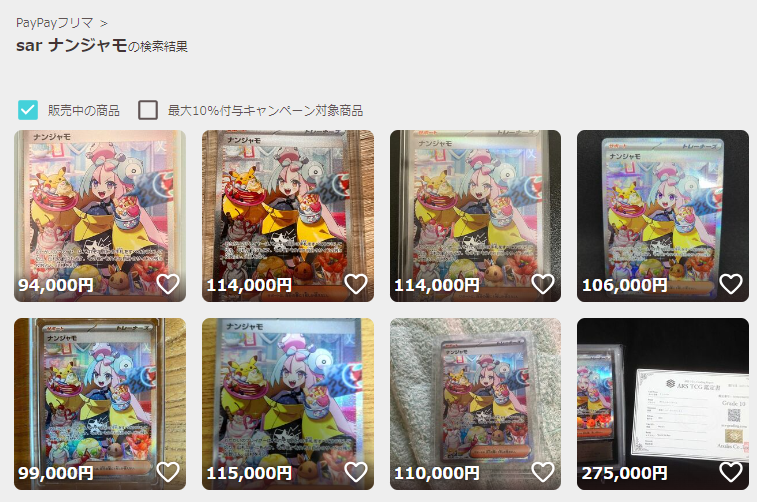Heart the 115,000円 ナンジャモ listing
This screenshot has height=502, width=757.
(356, 472)
